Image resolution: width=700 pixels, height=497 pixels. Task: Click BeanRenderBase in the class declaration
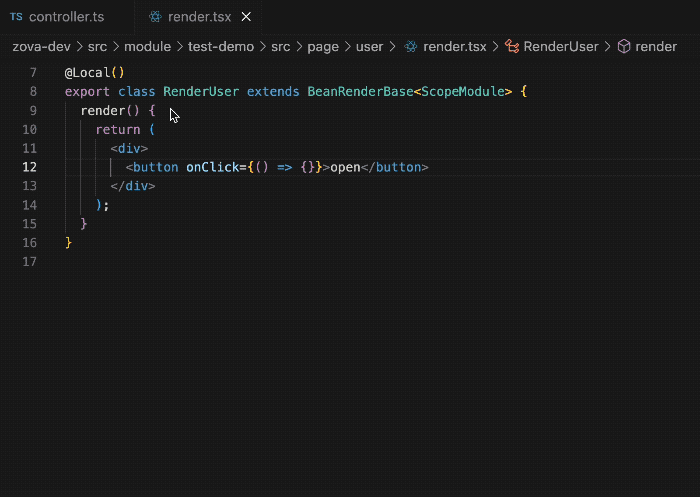tap(360, 92)
